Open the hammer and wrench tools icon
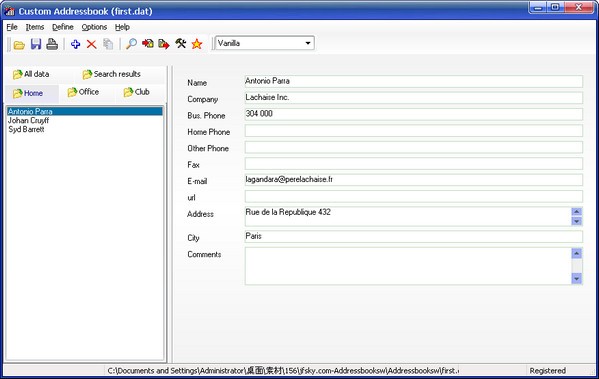599x379 pixels. click(181, 44)
